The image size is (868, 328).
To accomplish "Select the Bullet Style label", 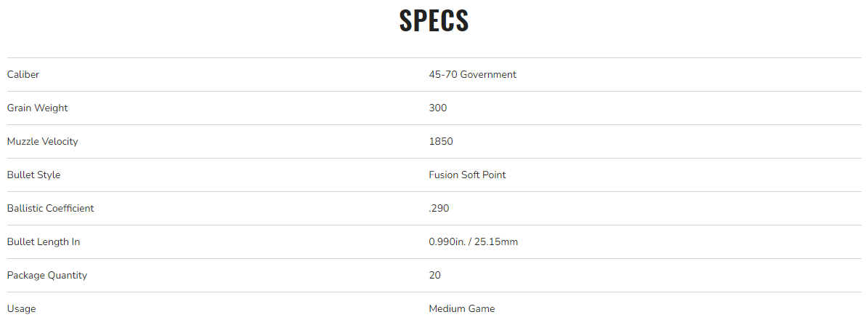I will click(33, 175).
